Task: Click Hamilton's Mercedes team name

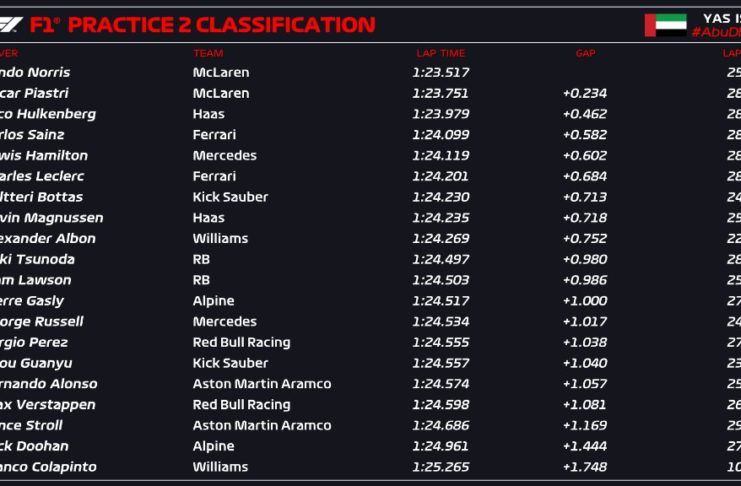Action: pyautogui.click(x=224, y=156)
